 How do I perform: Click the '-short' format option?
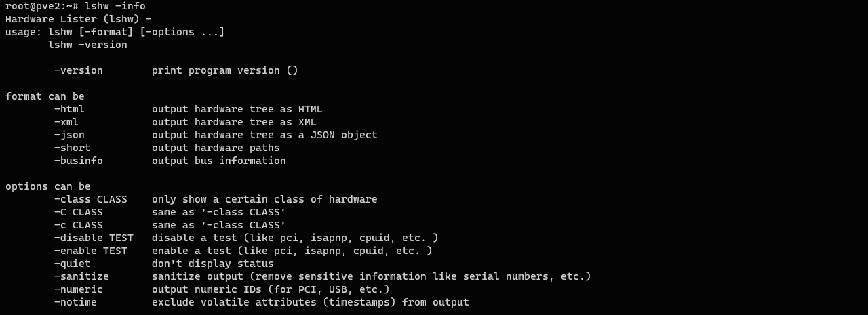click(x=73, y=148)
